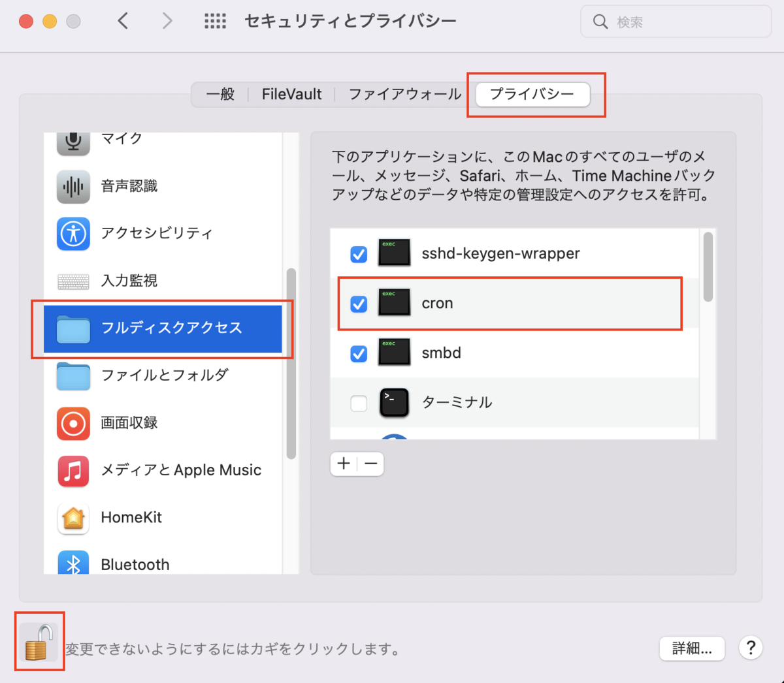
Task: Select the sshd-keygen-wrapper label
Action: [500, 253]
